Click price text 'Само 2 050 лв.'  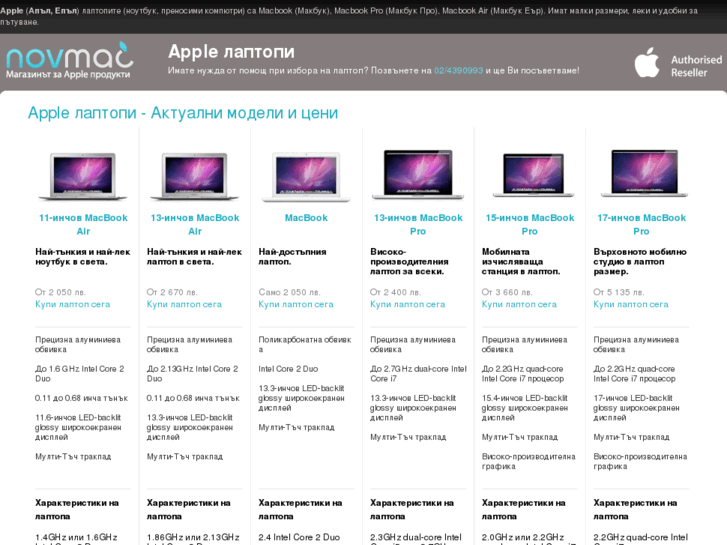coord(289,292)
